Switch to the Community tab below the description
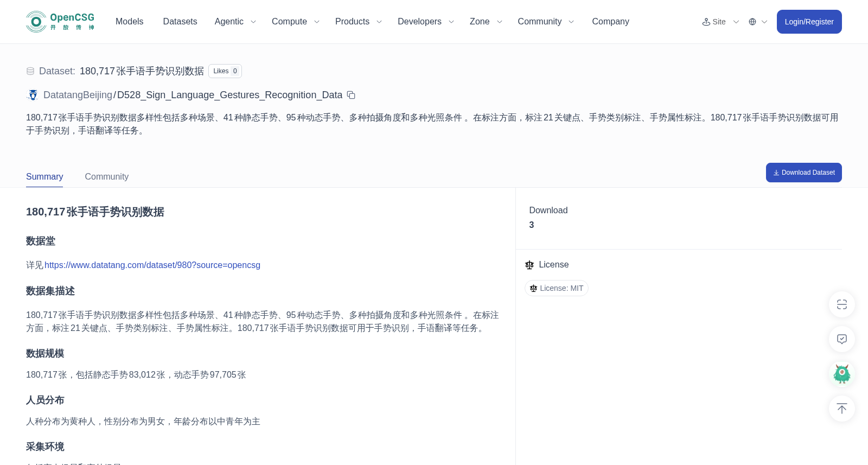This screenshot has height=465, width=868. [107, 177]
